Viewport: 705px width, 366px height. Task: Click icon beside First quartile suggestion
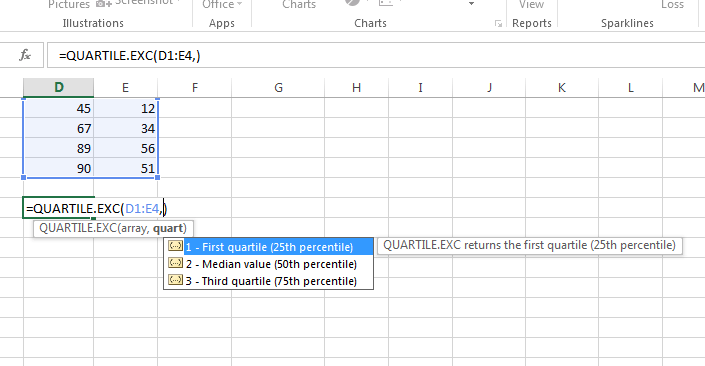[x=175, y=246]
